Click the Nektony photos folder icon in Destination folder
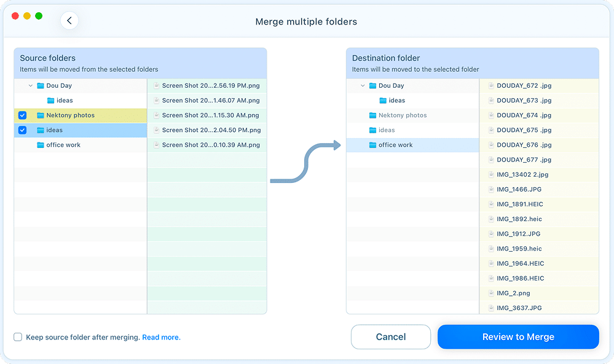This screenshot has width=614, height=364. click(x=373, y=115)
